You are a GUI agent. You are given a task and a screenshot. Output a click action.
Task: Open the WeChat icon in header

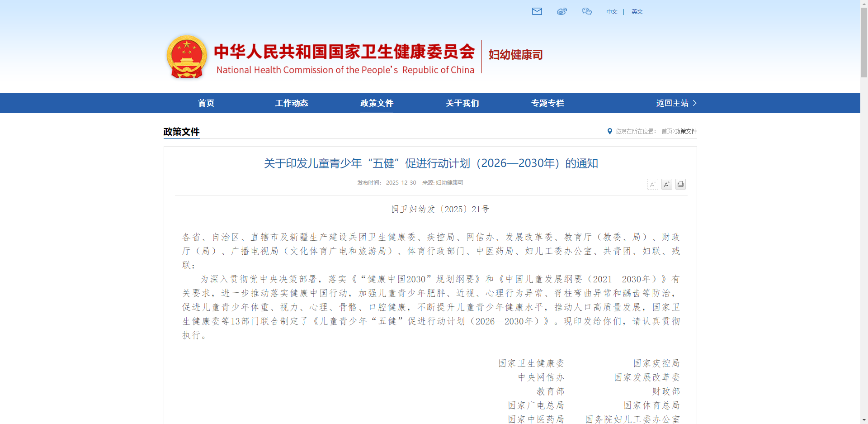point(586,11)
